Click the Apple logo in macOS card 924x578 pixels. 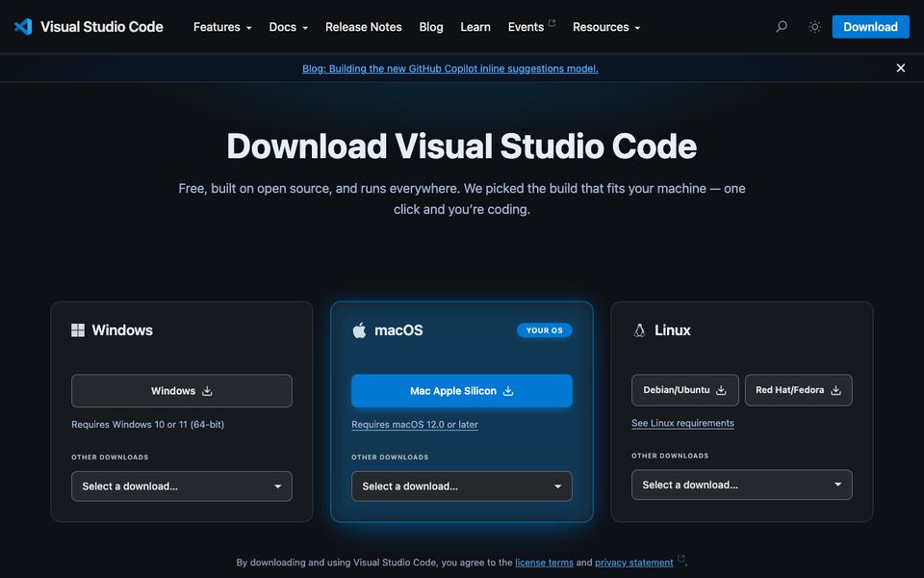pos(359,330)
